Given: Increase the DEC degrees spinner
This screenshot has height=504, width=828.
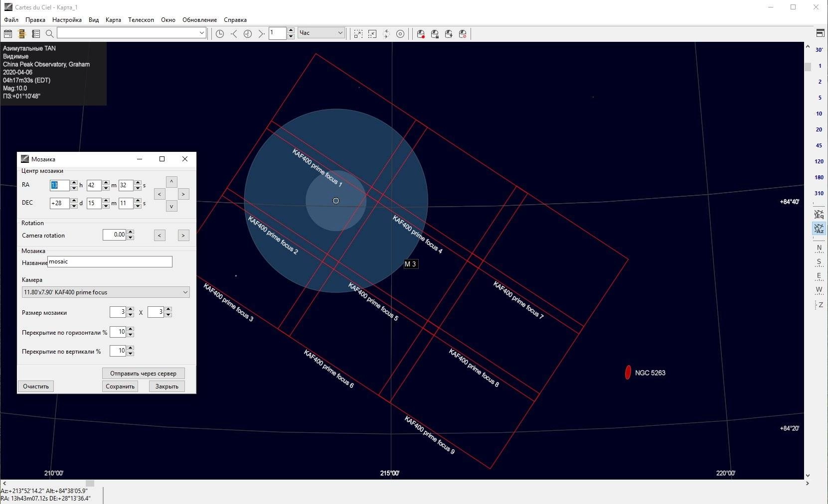Looking at the screenshot, I should pos(74,201).
